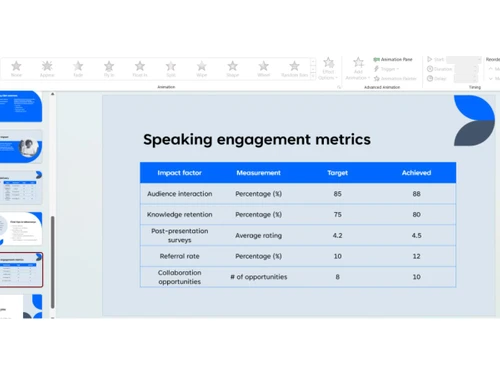Click the Average rating cell

click(258, 235)
